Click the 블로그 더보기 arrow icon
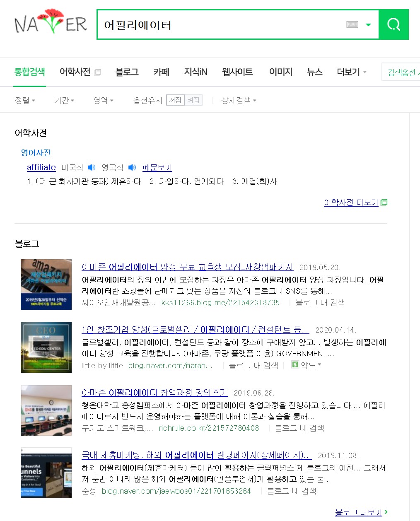This screenshot has height=521, width=420. (386, 512)
